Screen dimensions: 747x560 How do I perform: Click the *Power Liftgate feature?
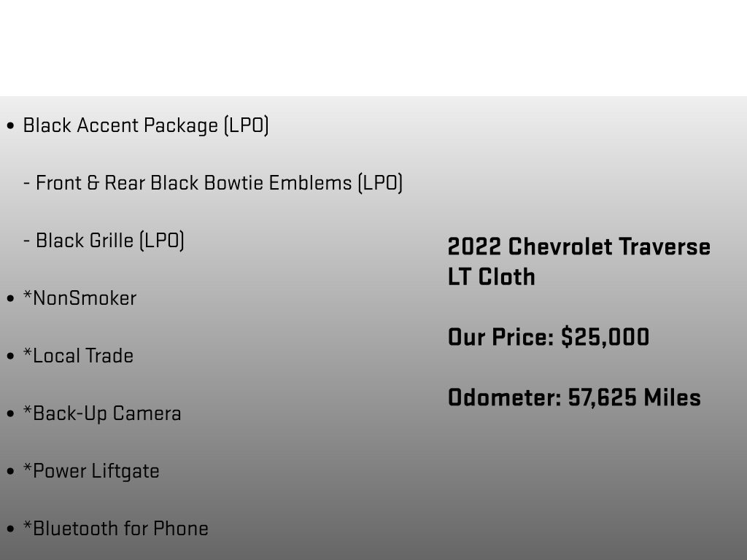point(91,472)
